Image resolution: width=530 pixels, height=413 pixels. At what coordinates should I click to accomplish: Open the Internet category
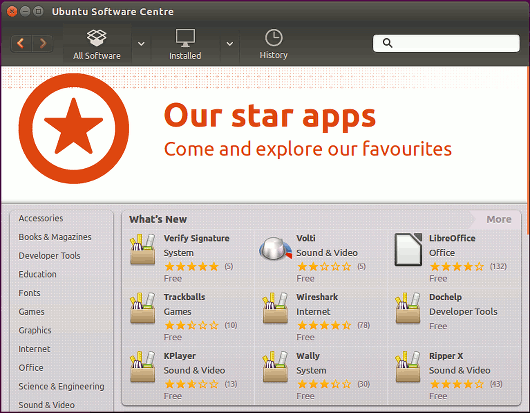[34, 349]
